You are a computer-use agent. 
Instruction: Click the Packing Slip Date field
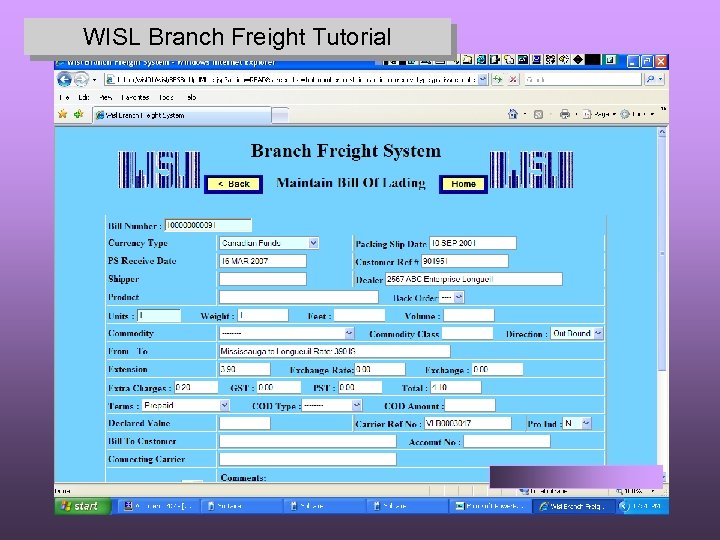pyautogui.click(x=472, y=243)
